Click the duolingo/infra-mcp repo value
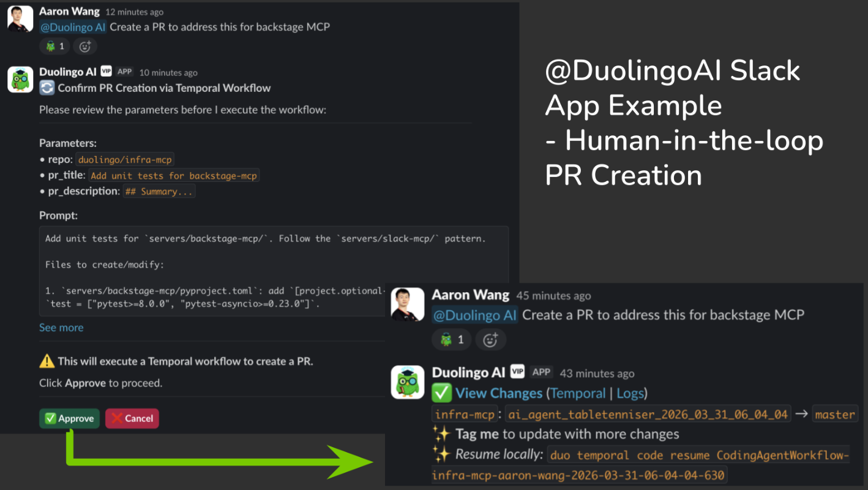868x490 pixels. 125,160
